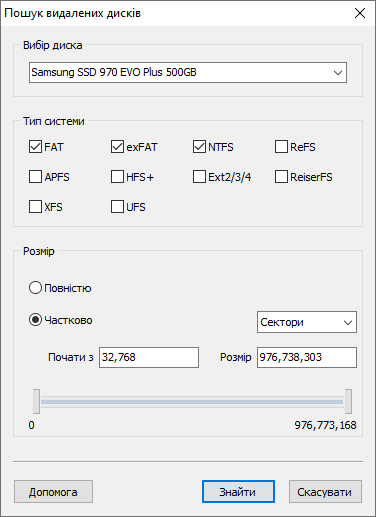Open the Samsung SSD 970 EVO disk dropdown
This screenshot has width=376, height=517.
click(188, 72)
